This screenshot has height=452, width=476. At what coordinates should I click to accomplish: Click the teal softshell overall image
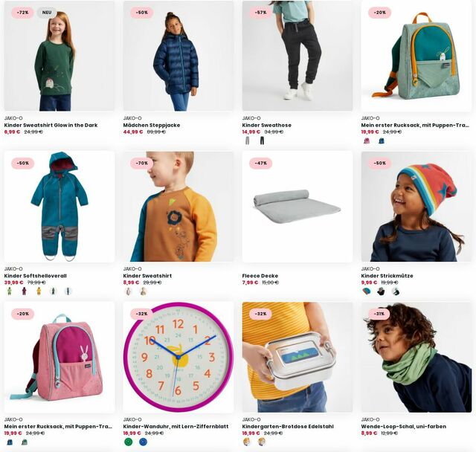pyautogui.click(x=59, y=207)
